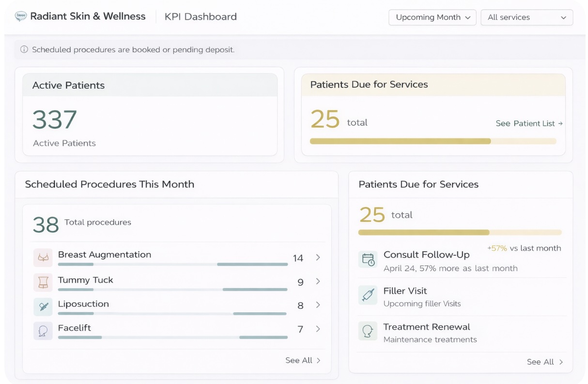Open the Upcoming Month dropdown
This screenshot has width=588, height=384.
(x=432, y=17)
